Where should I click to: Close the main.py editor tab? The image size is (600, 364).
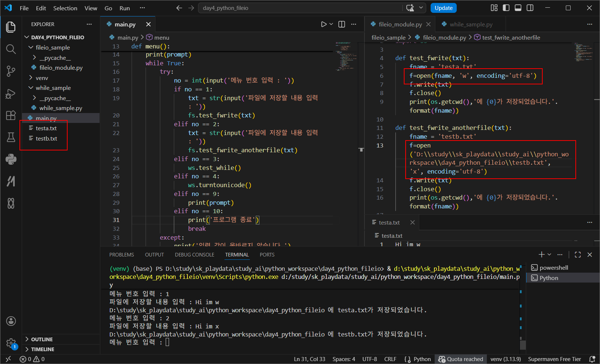pos(148,24)
